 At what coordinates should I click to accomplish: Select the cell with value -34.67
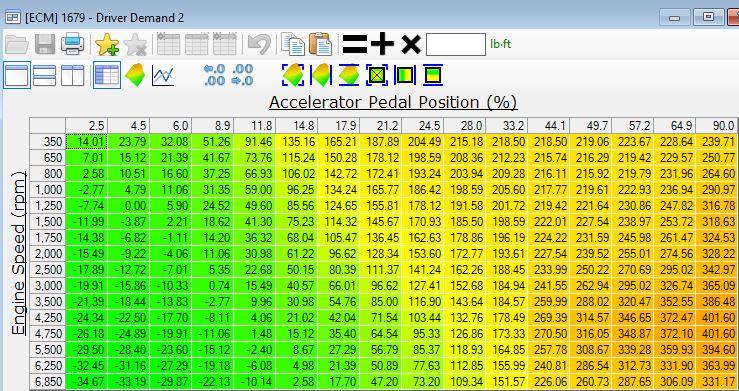click(x=87, y=382)
